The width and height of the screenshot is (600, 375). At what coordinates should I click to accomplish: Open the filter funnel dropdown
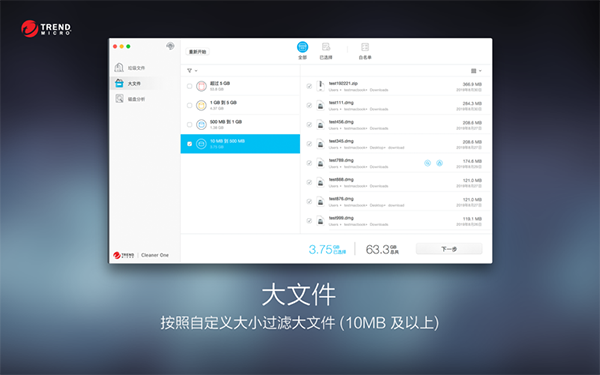tap(192, 71)
